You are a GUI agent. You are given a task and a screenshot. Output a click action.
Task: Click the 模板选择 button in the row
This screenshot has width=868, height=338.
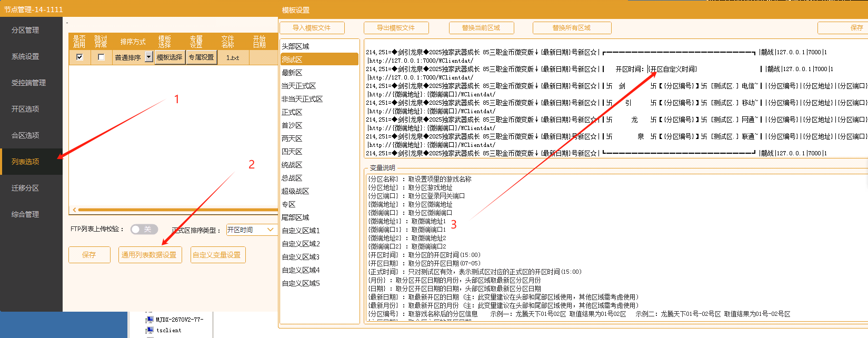point(169,57)
